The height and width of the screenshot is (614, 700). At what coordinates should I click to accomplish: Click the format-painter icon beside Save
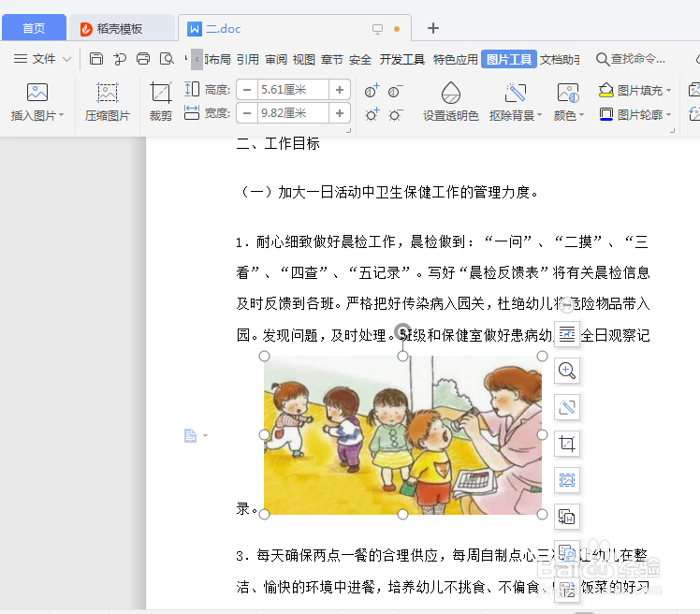click(119, 58)
